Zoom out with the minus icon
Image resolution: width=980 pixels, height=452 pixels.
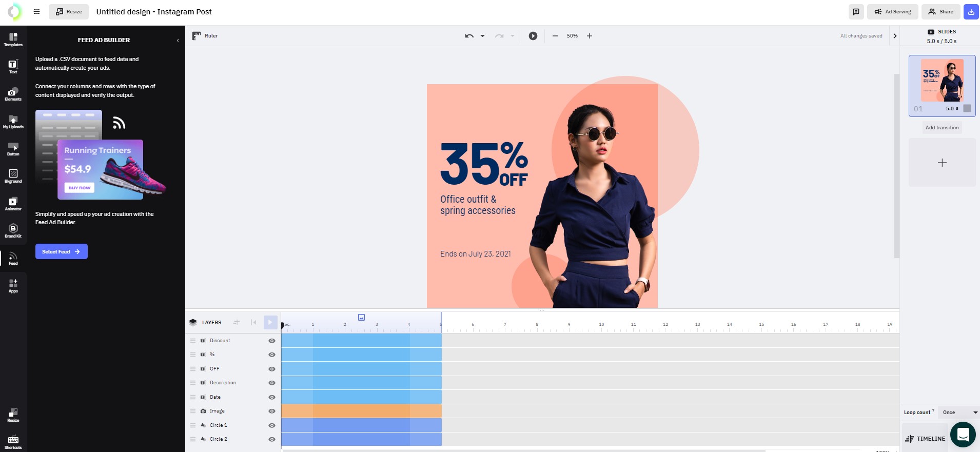pos(555,36)
